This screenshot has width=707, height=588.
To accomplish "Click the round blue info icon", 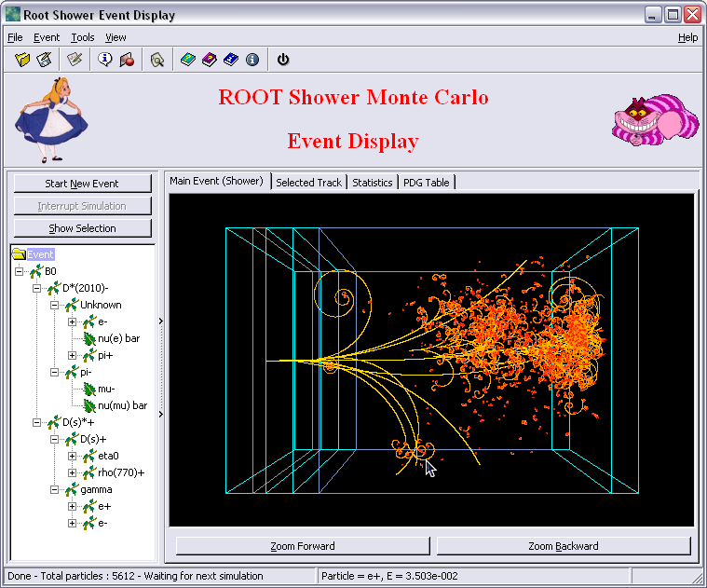I will 252,60.
